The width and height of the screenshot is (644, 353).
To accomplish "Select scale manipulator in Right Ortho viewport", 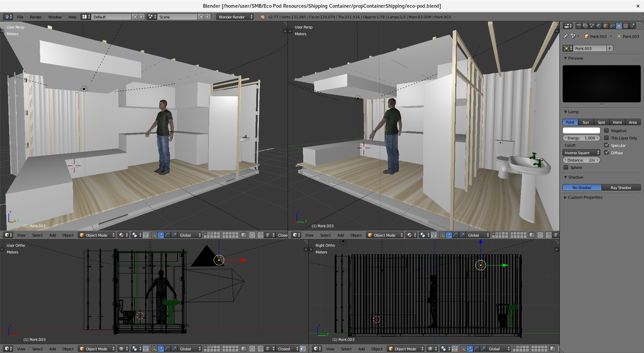I will [x=482, y=349].
